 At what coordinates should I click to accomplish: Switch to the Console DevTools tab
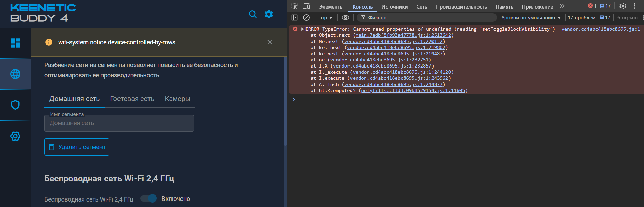(362, 6)
